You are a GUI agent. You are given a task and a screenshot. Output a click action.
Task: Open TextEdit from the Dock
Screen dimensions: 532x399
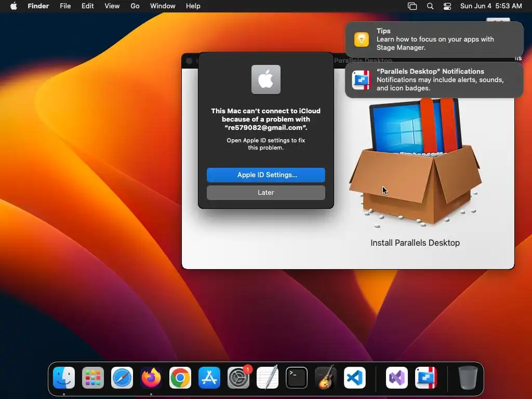tap(268, 378)
